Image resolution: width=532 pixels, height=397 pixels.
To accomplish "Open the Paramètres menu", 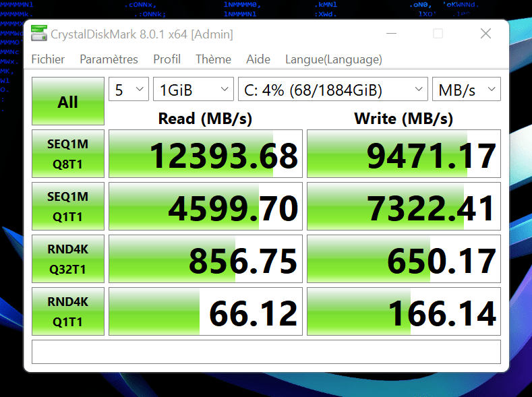I will (x=109, y=59).
